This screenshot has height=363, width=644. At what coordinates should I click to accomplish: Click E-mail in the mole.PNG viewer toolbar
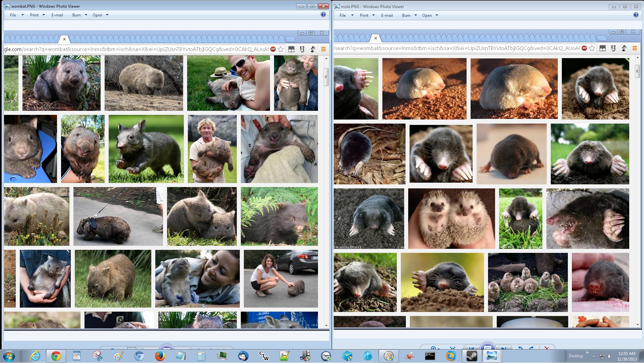click(x=387, y=15)
